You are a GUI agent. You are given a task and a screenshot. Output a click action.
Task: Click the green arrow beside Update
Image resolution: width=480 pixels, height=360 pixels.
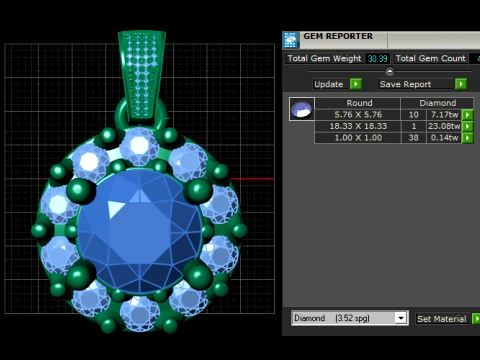[x=356, y=84]
